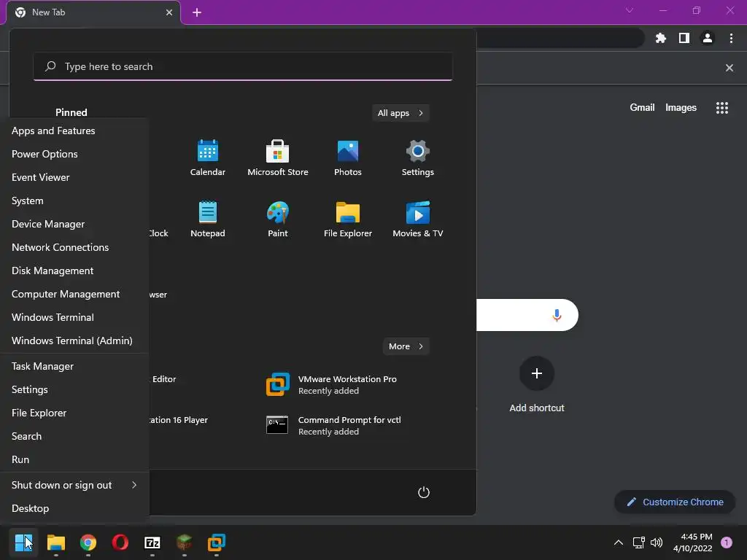Choose File Explorer in context menu
747x560 pixels.
(x=75, y=413)
